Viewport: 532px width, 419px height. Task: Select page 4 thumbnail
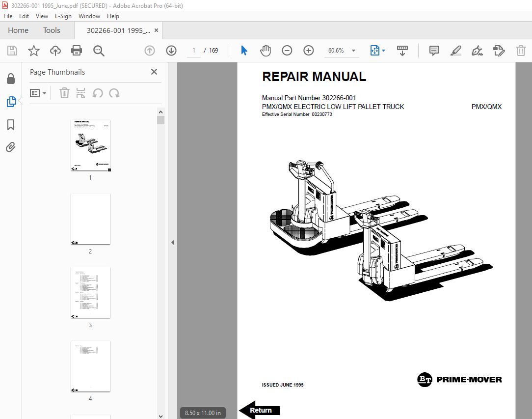(90, 366)
